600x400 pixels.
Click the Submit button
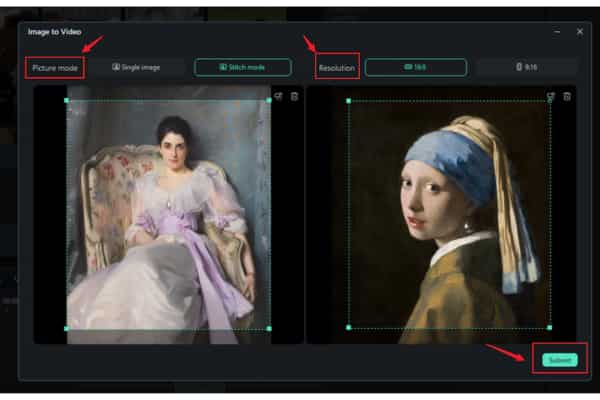coord(560,360)
